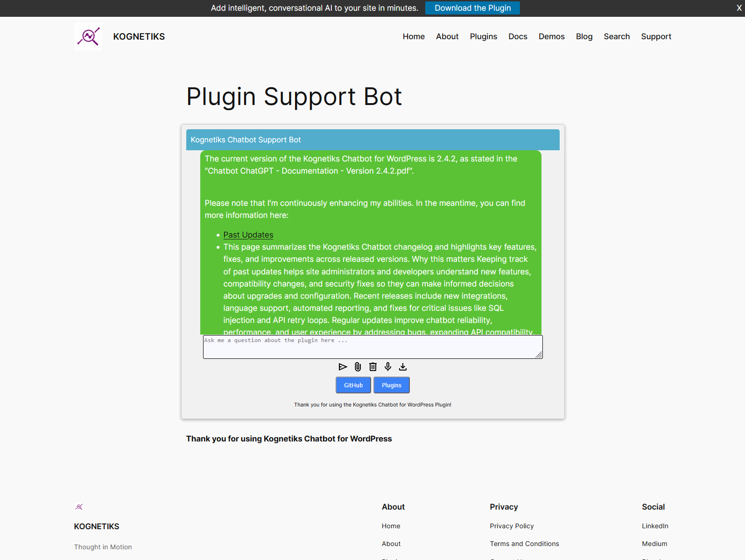
Task: Focus the Ask me a question text box
Action: (x=372, y=347)
